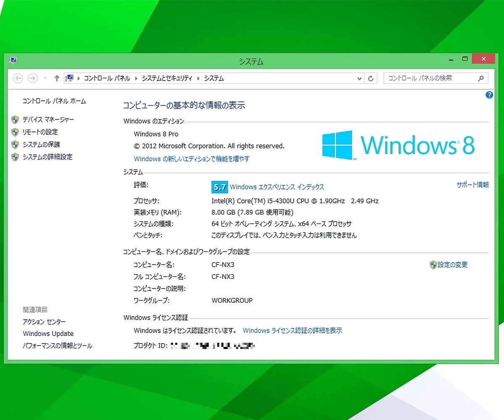Open help with the question mark icon
Image resolution: width=504 pixels, height=420 pixels.
tap(489, 95)
